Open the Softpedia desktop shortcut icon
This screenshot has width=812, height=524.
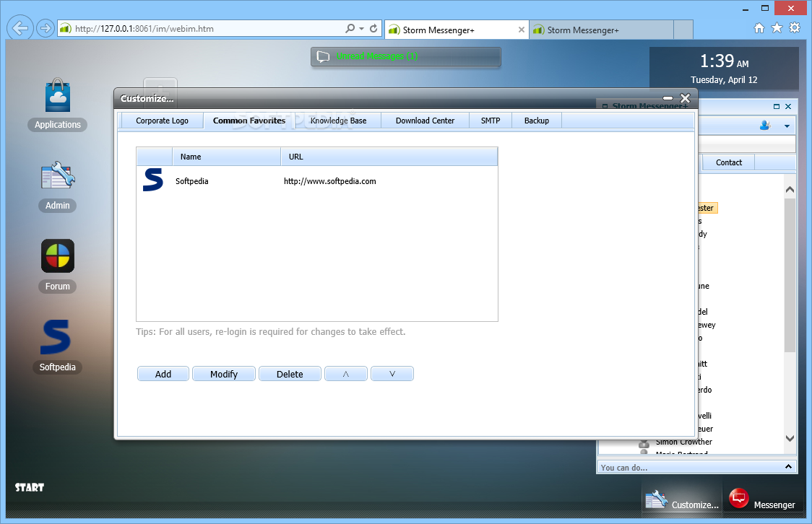56,337
